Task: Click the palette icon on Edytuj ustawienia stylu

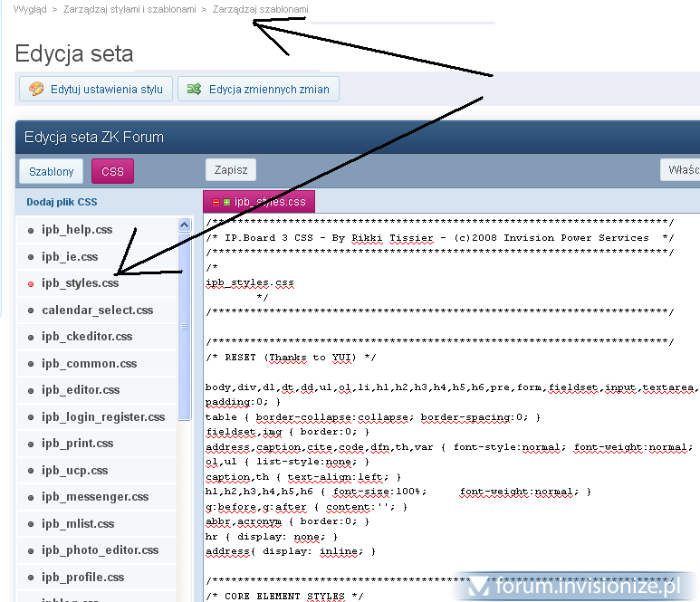Action: [x=36, y=89]
